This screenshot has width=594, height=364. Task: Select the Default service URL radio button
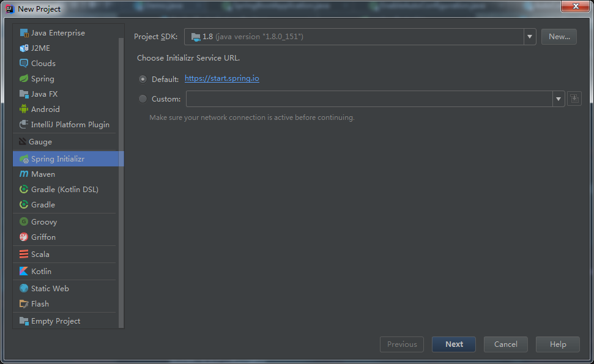click(143, 79)
